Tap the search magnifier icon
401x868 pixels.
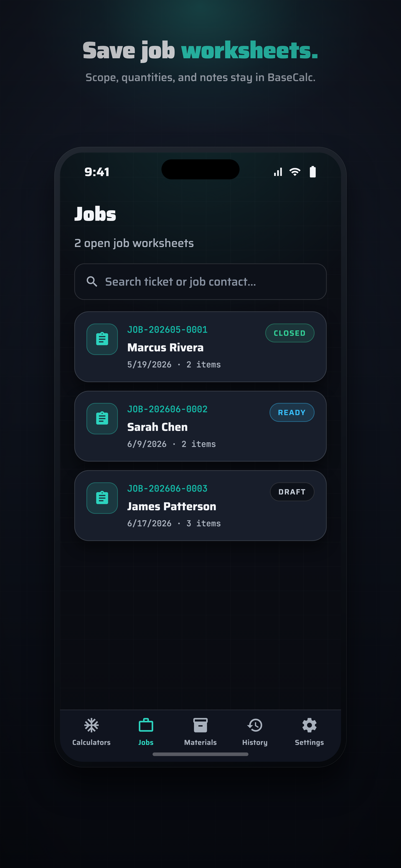point(92,281)
